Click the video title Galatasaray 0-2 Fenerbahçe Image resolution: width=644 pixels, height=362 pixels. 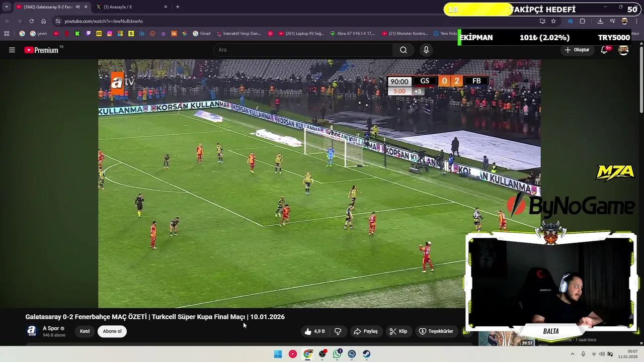point(155,317)
